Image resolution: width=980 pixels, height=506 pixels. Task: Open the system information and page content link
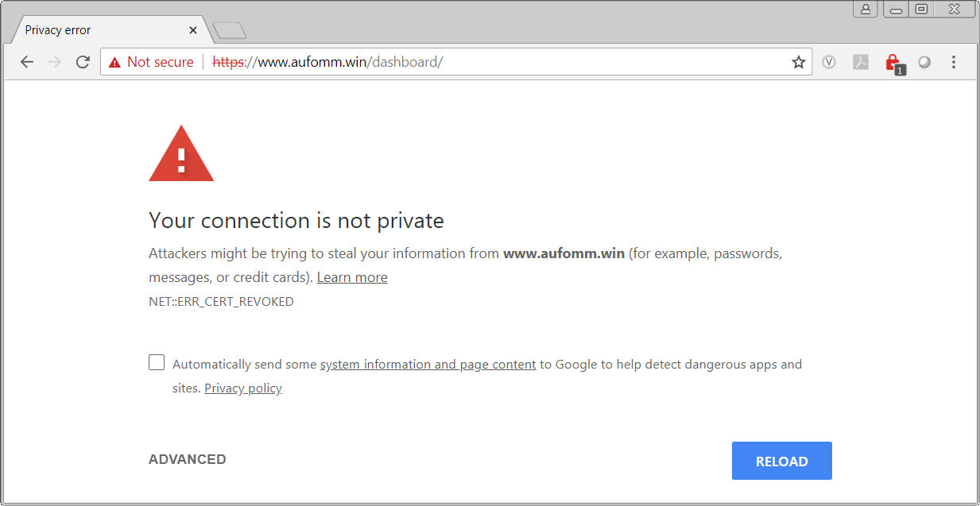(x=428, y=365)
